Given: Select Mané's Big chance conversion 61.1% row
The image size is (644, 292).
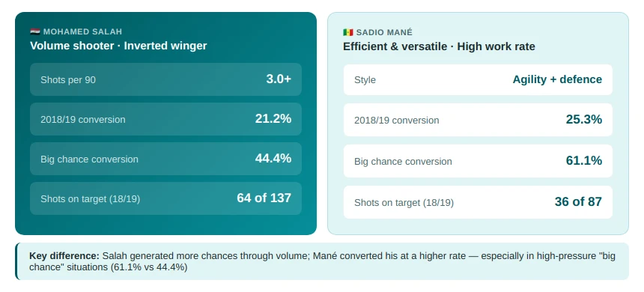Looking at the screenshot, I should coord(478,161).
